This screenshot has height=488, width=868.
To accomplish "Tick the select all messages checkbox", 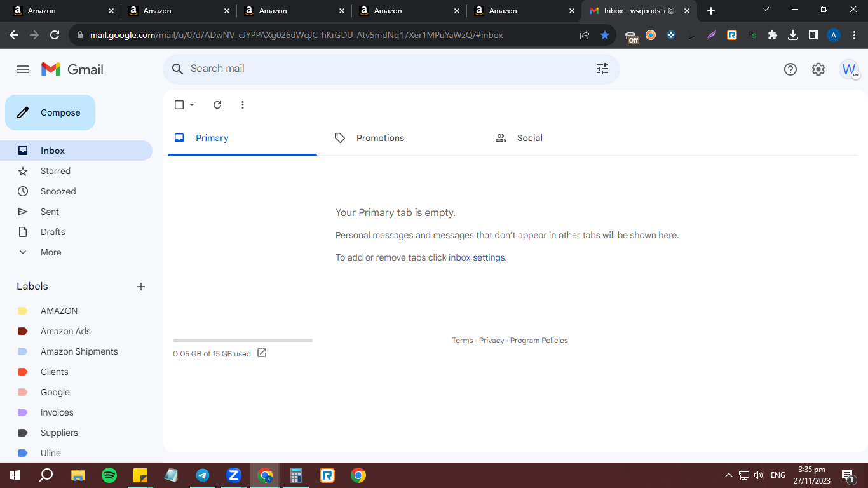I will click(x=179, y=105).
